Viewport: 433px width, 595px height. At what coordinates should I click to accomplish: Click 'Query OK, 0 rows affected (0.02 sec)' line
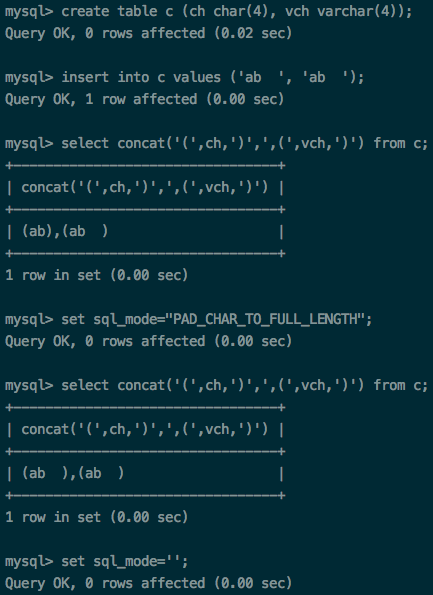[x=148, y=33]
